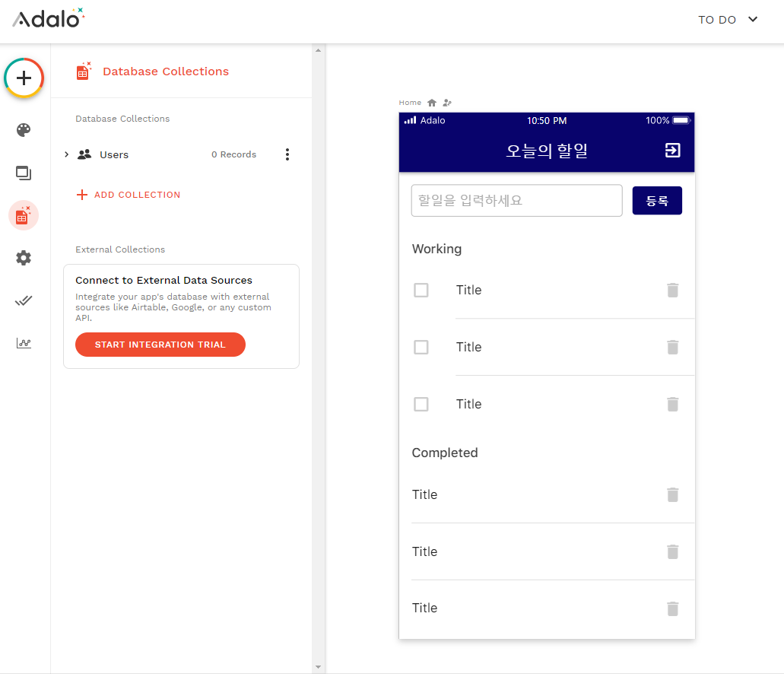Open the TO DO app dropdown

tap(728, 20)
